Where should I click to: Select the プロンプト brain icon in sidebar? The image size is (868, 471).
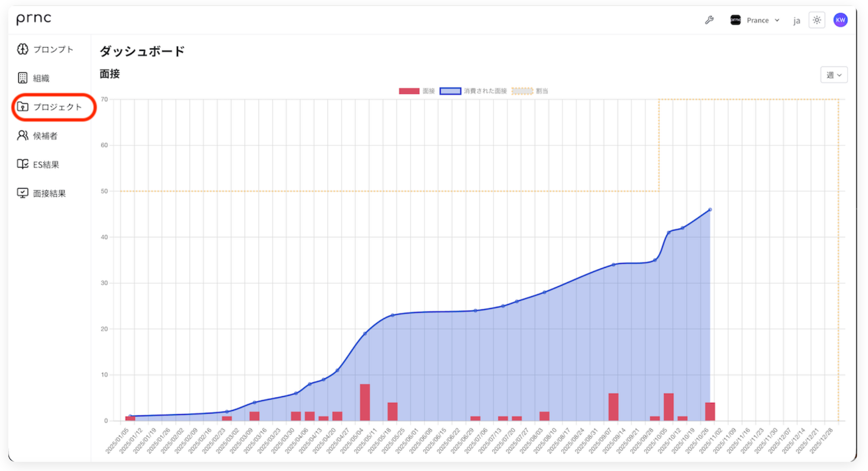click(x=21, y=49)
